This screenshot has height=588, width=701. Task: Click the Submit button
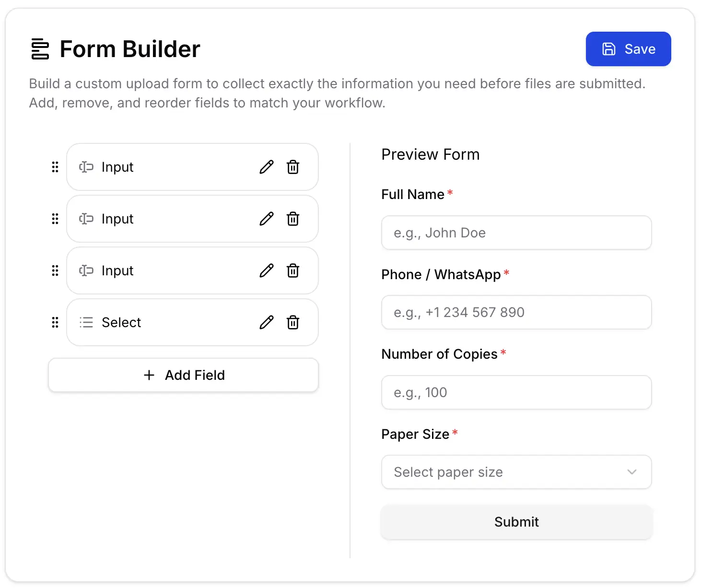(516, 522)
